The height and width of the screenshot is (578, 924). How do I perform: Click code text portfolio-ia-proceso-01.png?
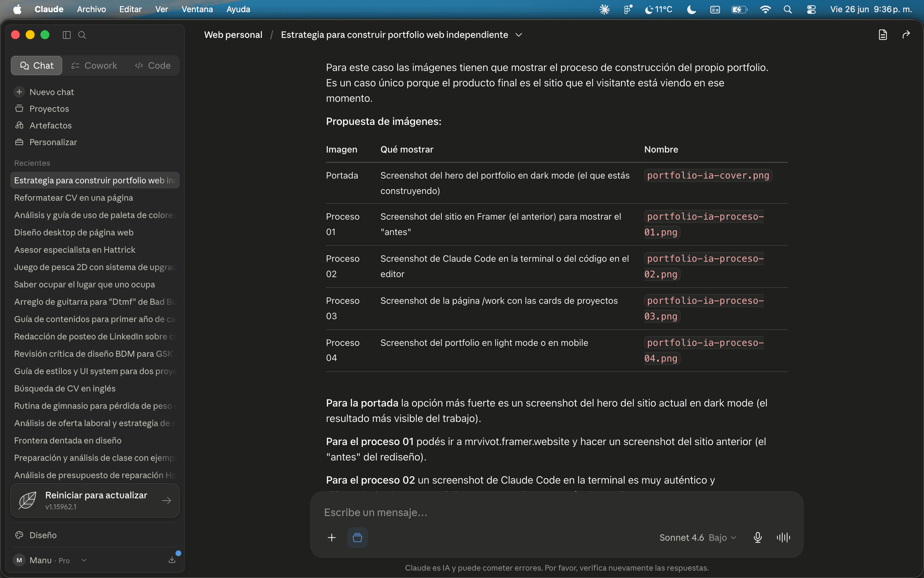click(704, 224)
